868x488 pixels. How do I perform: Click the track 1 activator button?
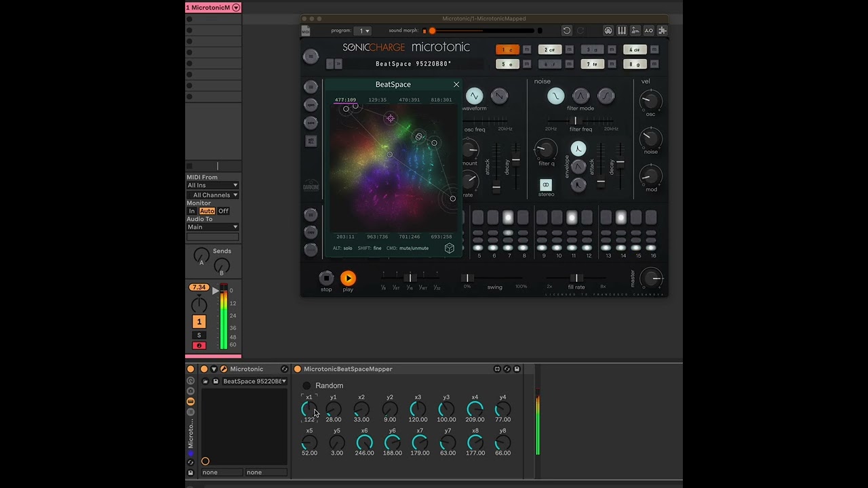199,322
